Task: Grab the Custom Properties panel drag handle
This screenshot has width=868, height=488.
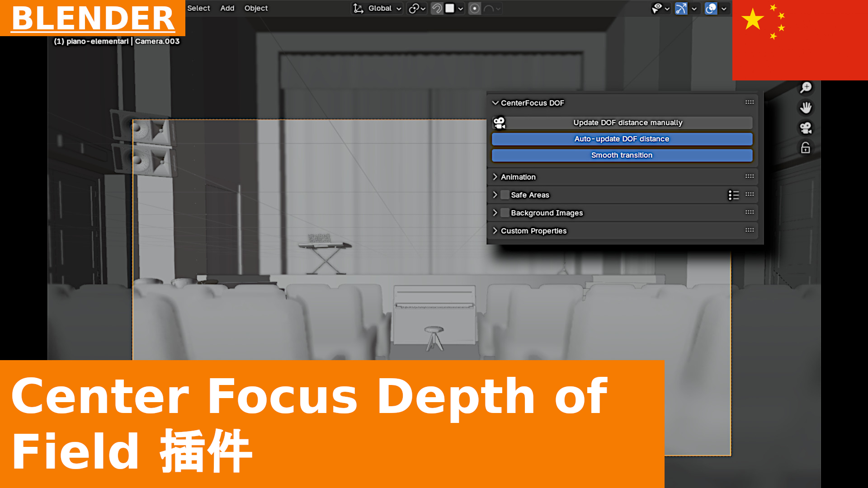Action: (x=750, y=230)
